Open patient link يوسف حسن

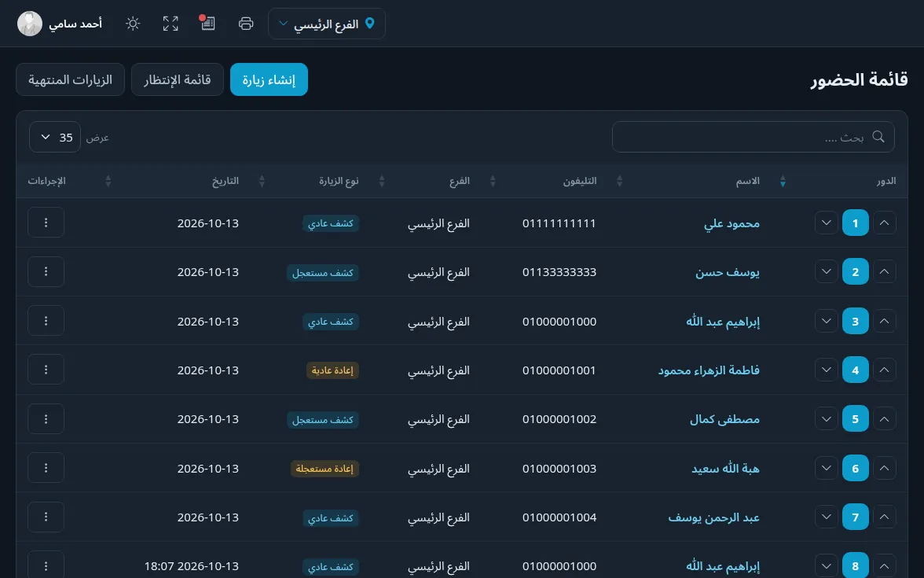[728, 272]
